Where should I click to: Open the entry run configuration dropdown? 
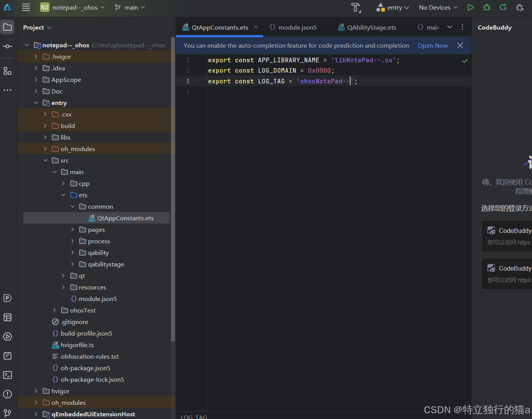pyautogui.click(x=392, y=7)
